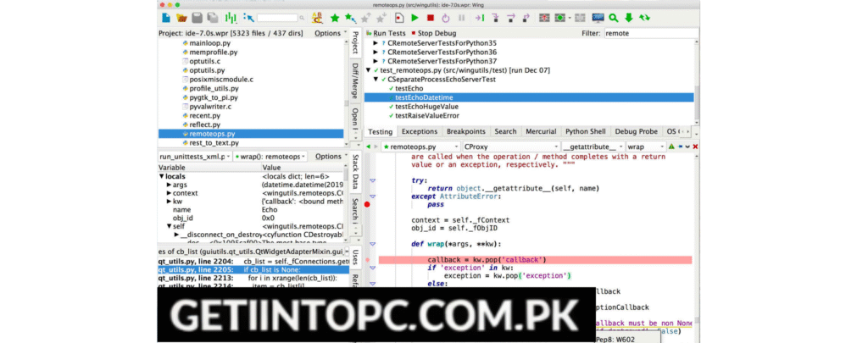This screenshot has width=868, height=343.
Task: Click the monitor screen icon in toolbar
Action: [x=598, y=18]
